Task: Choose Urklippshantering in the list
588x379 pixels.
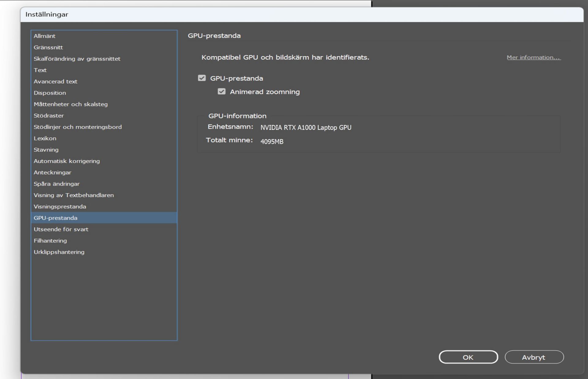Action: click(x=59, y=252)
